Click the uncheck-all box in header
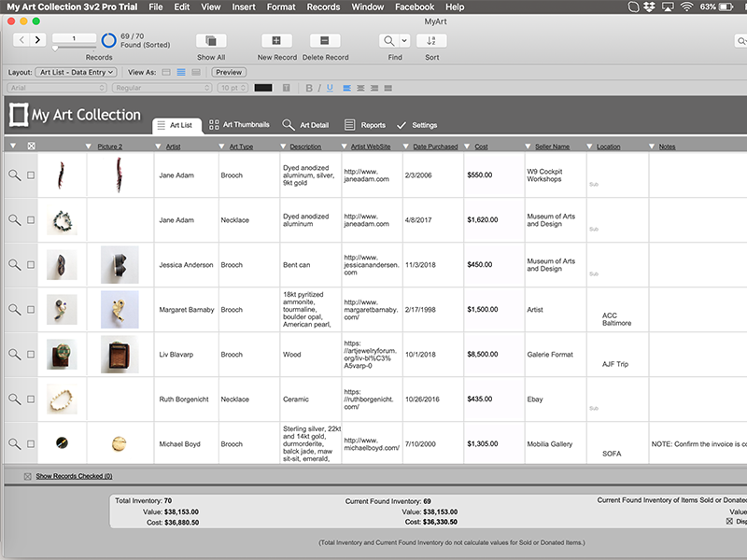Viewport: 747px width, 560px height. (32, 147)
